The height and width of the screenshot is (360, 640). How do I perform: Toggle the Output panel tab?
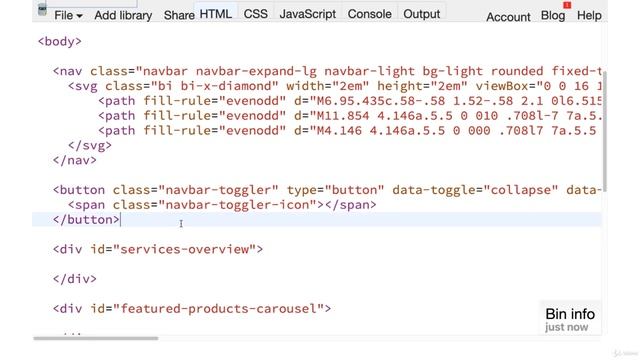pos(422,14)
